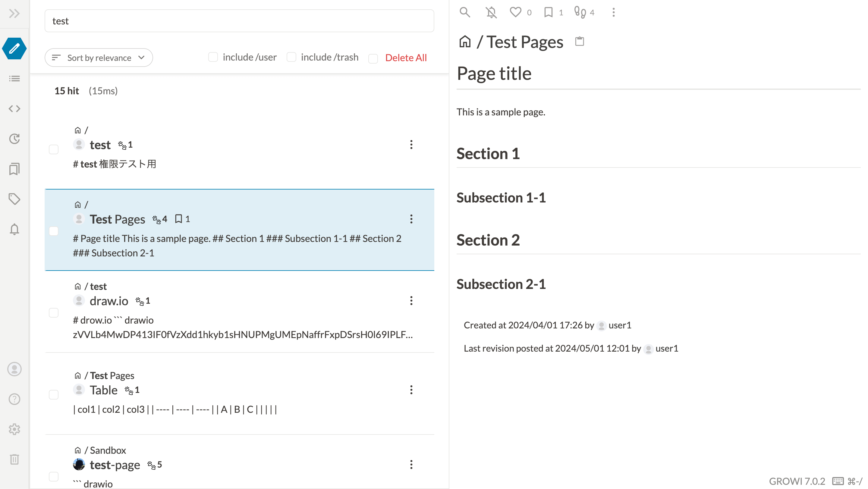Check the test-page result checkbox
Image resolution: width=868 pixels, height=489 pixels.
(54, 476)
